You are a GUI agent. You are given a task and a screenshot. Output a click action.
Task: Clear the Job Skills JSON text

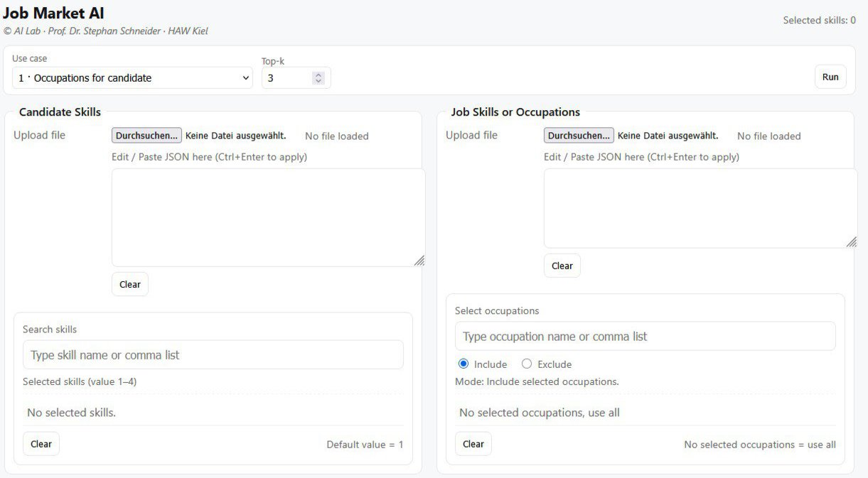(x=562, y=266)
